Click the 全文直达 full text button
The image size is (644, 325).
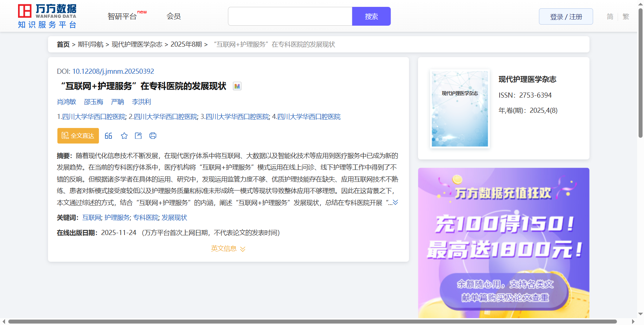[78, 136]
